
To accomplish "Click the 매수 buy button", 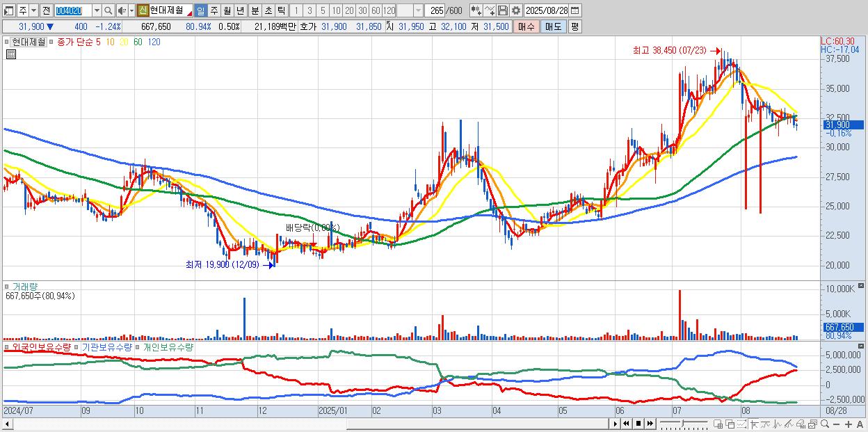I will [527, 26].
